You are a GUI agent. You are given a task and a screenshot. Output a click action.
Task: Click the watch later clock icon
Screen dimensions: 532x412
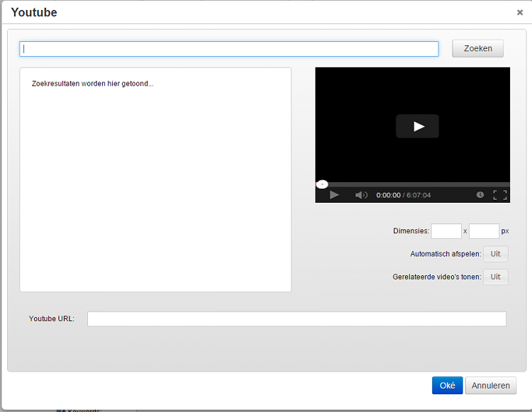(x=480, y=194)
